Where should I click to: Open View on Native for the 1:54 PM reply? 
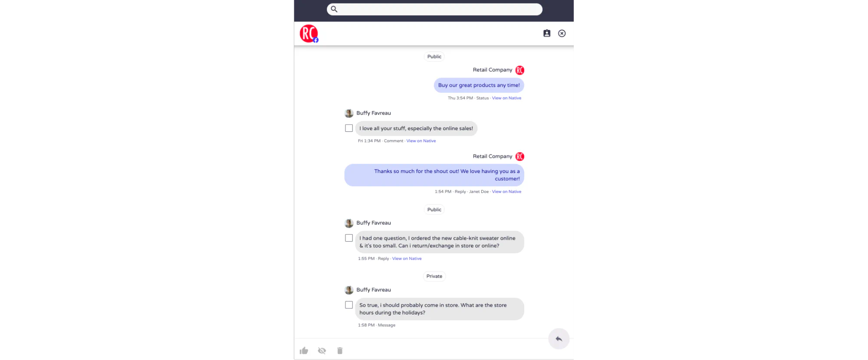[506, 192]
